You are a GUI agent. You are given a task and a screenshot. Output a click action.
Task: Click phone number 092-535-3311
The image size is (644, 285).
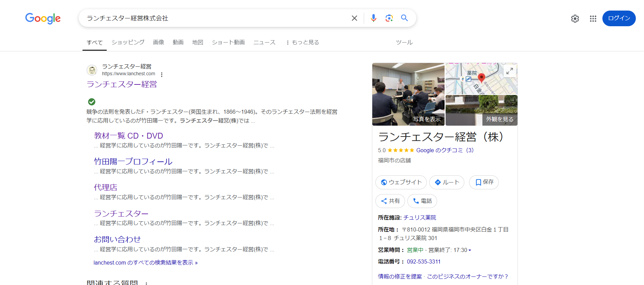click(424, 262)
